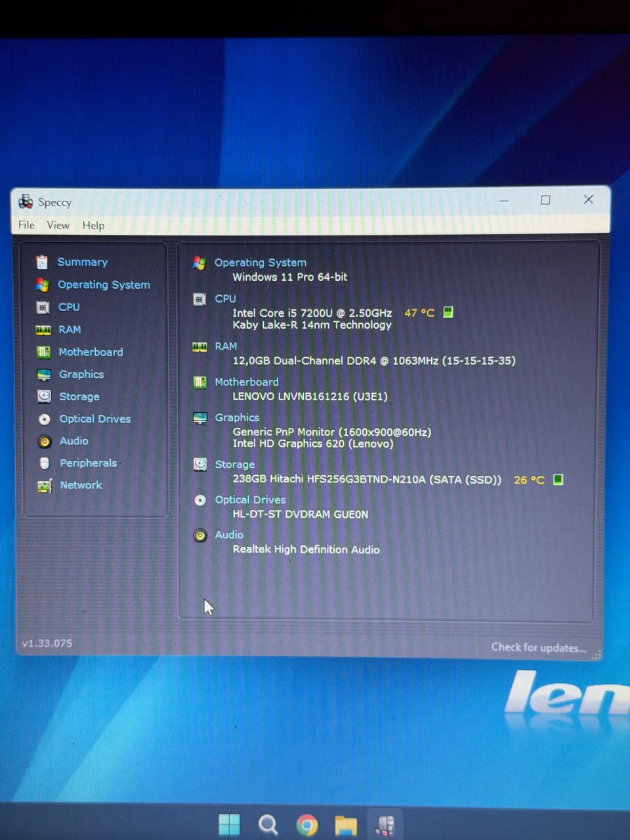Screen dimensions: 630x840
Task: Click the Peripherals mouse icon in sidebar
Action: point(45,463)
